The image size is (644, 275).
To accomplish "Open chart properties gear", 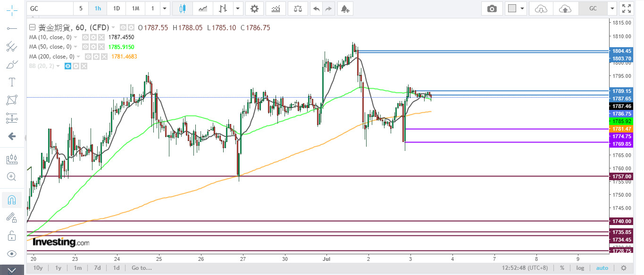I will pyautogui.click(x=254, y=8).
